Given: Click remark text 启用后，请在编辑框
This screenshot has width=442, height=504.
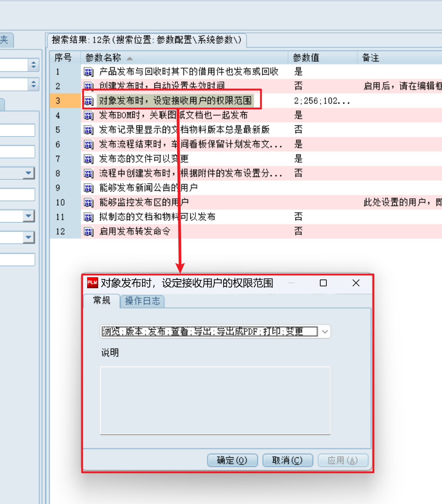Looking at the screenshot, I should (x=402, y=86).
